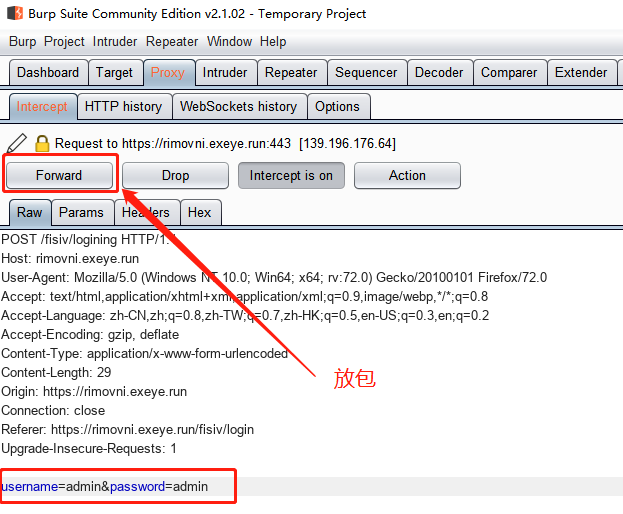Open the Comparer tab
The image size is (623, 514).
[x=509, y=72]
